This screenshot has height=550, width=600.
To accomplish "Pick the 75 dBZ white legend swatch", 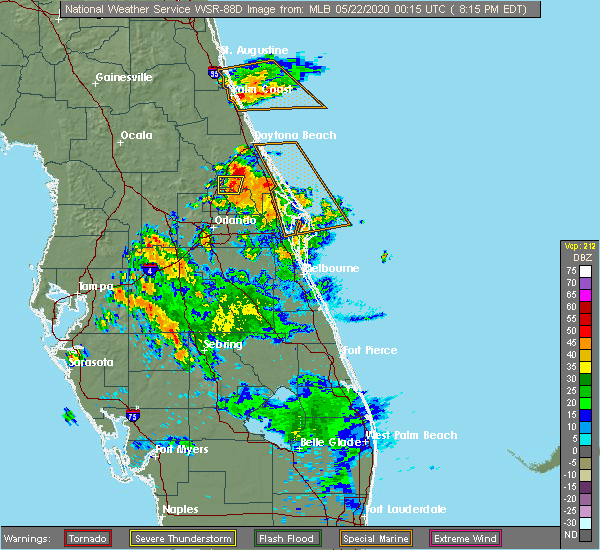I will coord(585,271).
